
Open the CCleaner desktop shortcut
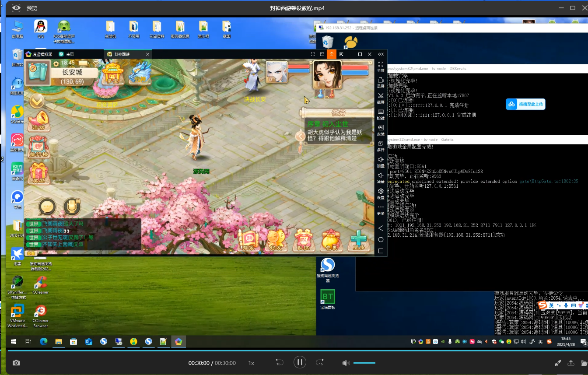pos(41,284)
